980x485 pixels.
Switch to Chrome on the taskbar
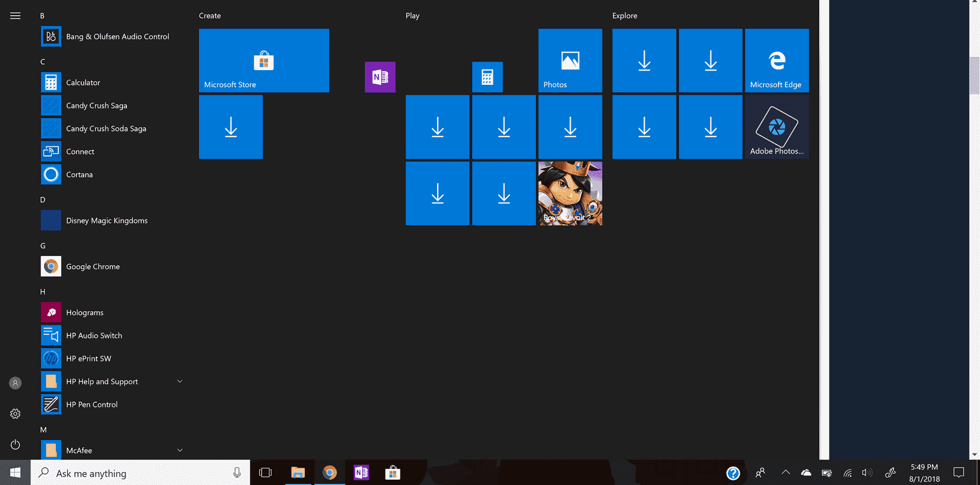[330, 473]
